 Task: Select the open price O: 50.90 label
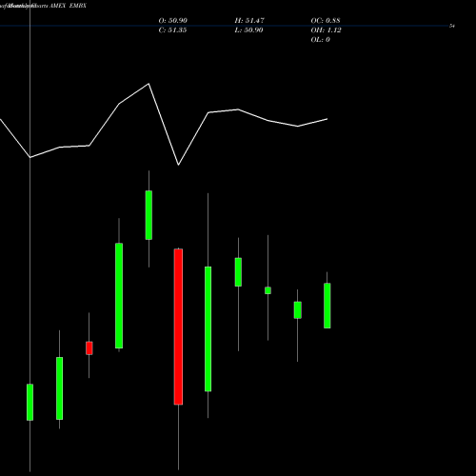[173, 20]
